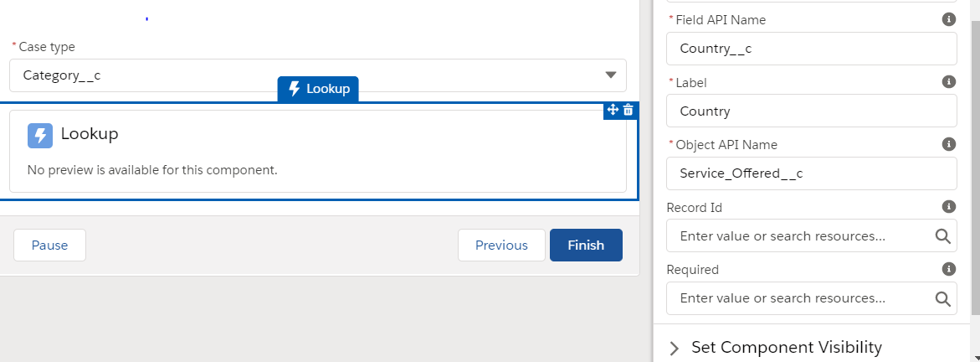Image resolution: width=980 pixels, height=362 pixels.
Task: Show help for the Label field
Action: coord(948,82)
